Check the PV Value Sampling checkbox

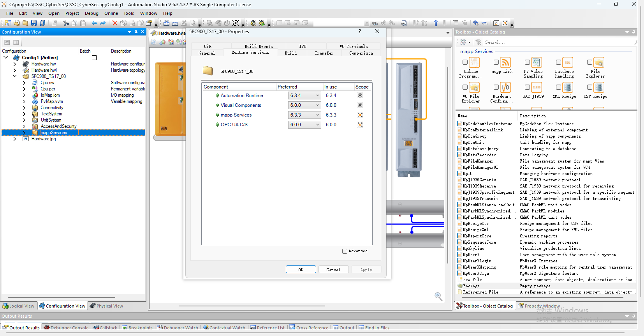pyautogui.click(x=527, y=62)
